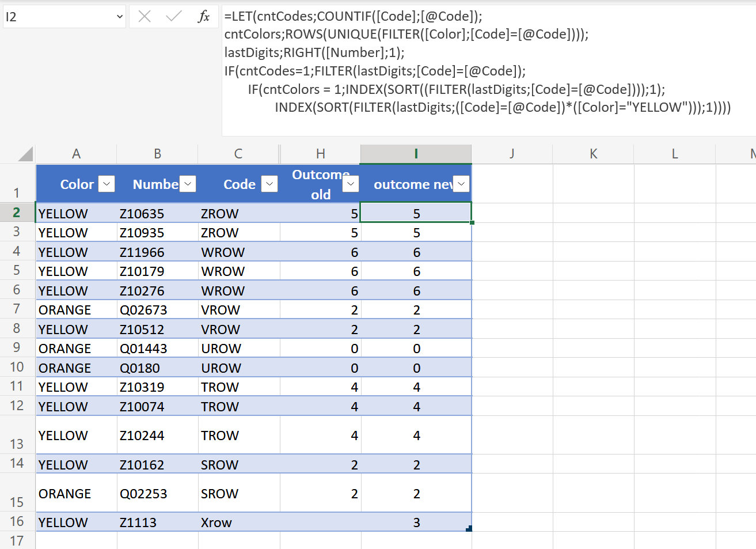Image resolution: width=756 pixels, height=549 pixels.
Task: Click cell containing Z10319
Action: [157, 387]
